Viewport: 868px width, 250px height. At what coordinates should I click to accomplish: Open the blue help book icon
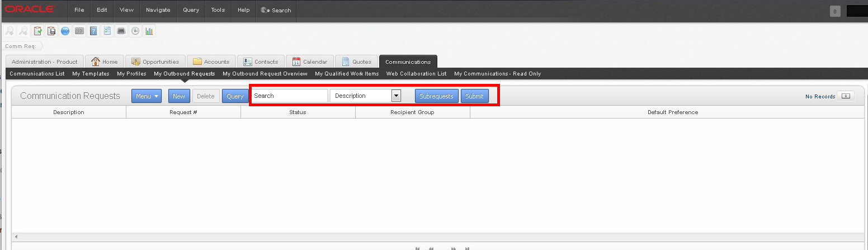click(93, 31)
